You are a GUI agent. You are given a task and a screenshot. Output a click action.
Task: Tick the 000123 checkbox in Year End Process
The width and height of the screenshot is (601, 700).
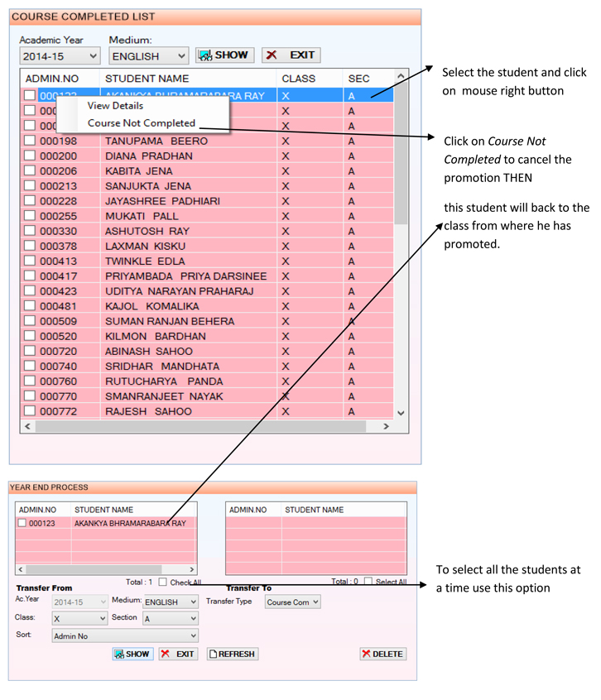(22, 523)
